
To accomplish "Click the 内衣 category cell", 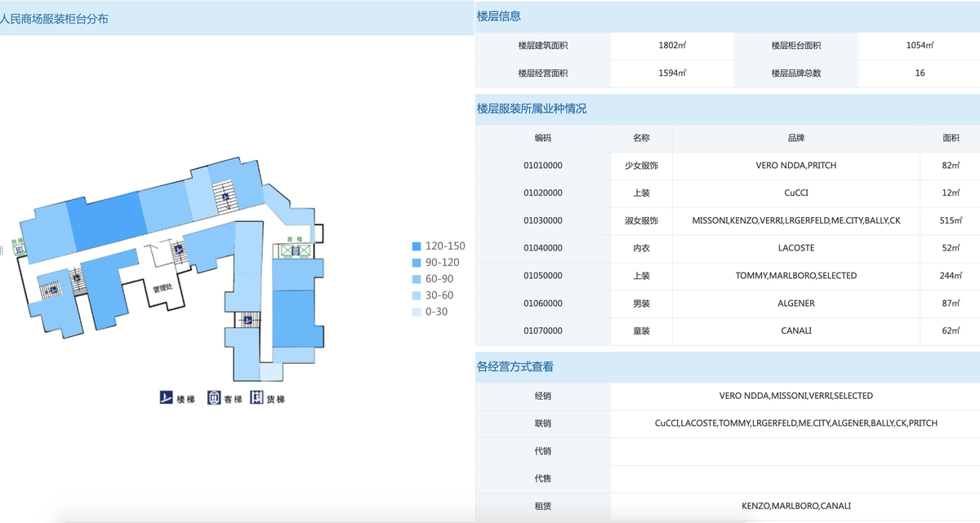I will [x=641, y=248].
